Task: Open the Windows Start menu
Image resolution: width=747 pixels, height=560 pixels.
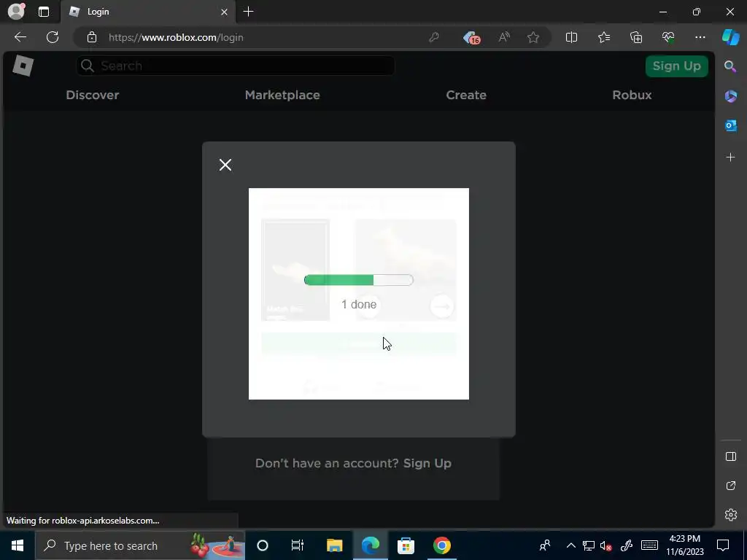Action: [18, 545]
